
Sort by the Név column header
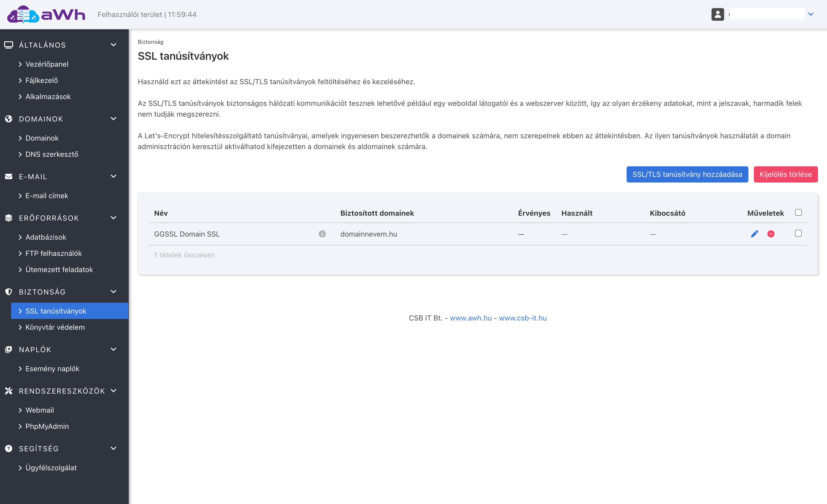[x=161, y=213]
